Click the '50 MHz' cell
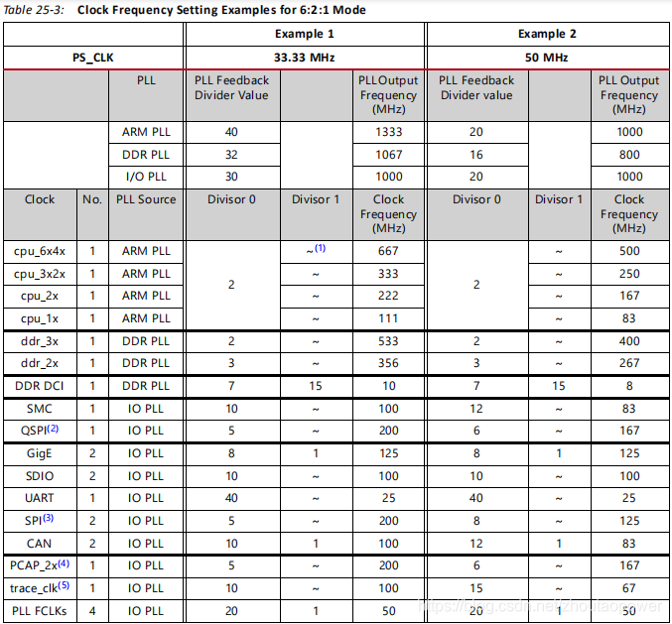The width and height of the screenshot is (672, 624). [546, 58]
